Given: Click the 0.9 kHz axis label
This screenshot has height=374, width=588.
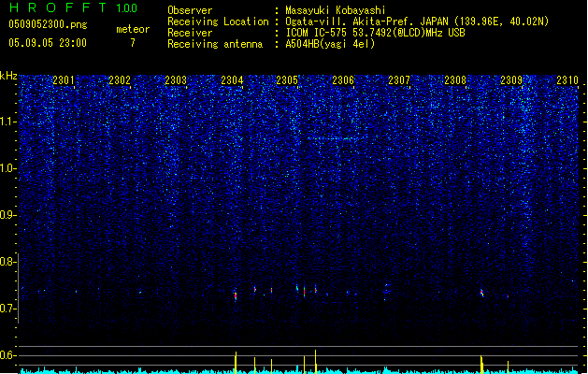Looking at the screenshot, I should click(x=8, y=215).
